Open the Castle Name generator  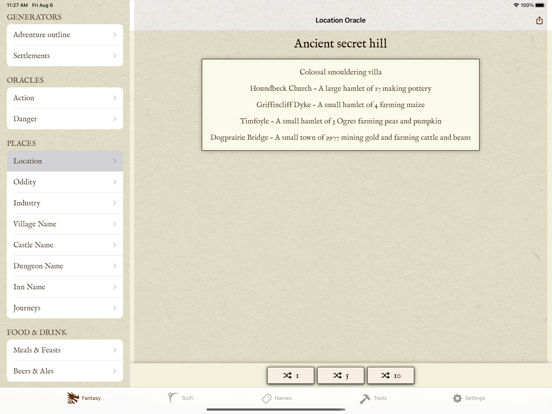click(65, 245)
